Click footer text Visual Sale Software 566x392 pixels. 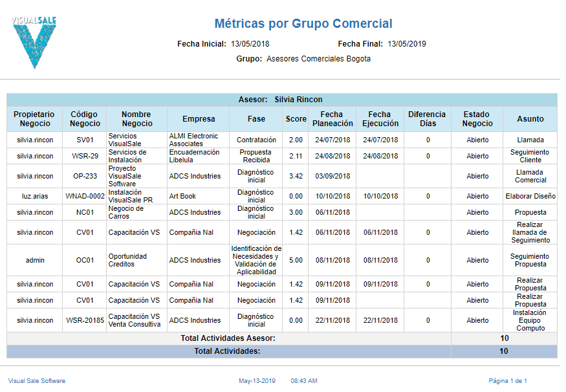click(37, 381)
